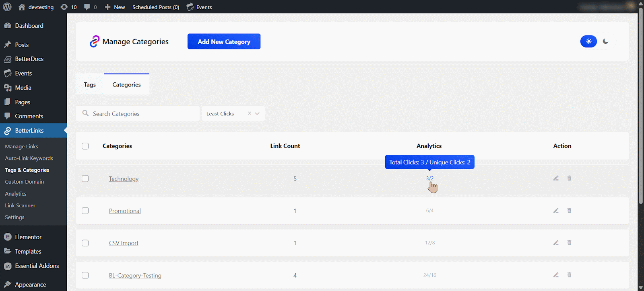The image size is (644, 291).
Task: Open Events in the top admin bar
Action: pyautogui.click(x=199, y=7)
